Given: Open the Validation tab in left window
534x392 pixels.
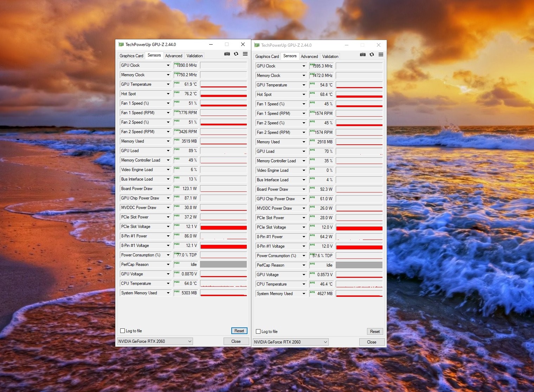Looking at the screenshot, I should point(194,56).
